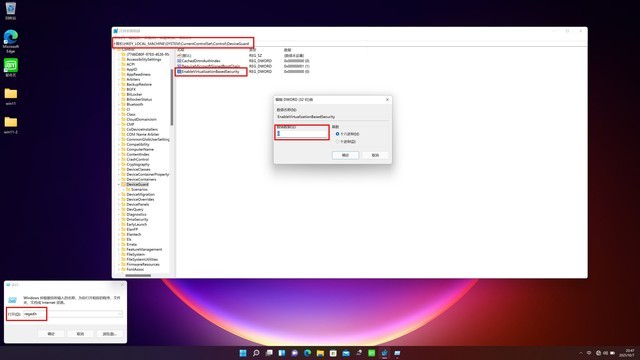
Task: Click the Registry Editor title bar icon
Action: [116, 31]
